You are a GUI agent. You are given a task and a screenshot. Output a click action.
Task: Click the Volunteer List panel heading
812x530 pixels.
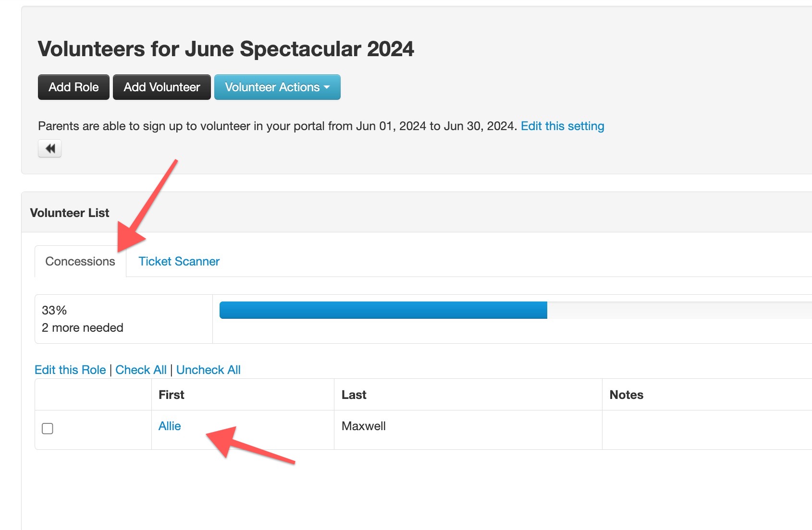tap(70, 213)
